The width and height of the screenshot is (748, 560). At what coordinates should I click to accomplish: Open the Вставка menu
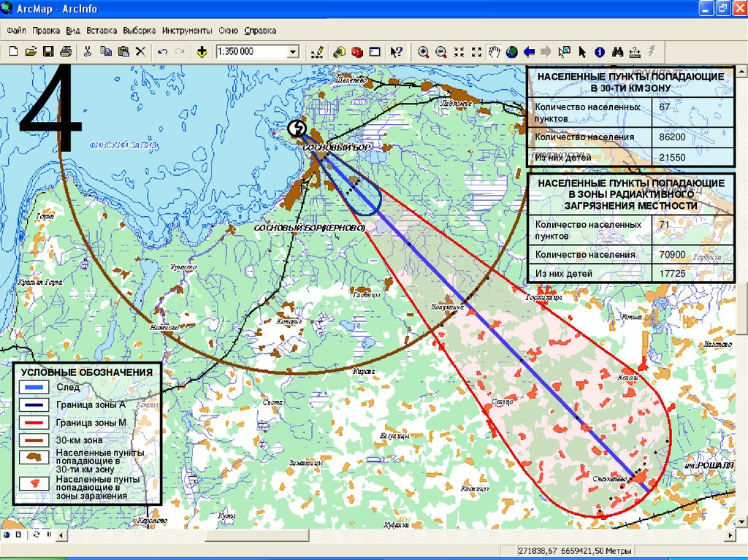tap(102, 31)
